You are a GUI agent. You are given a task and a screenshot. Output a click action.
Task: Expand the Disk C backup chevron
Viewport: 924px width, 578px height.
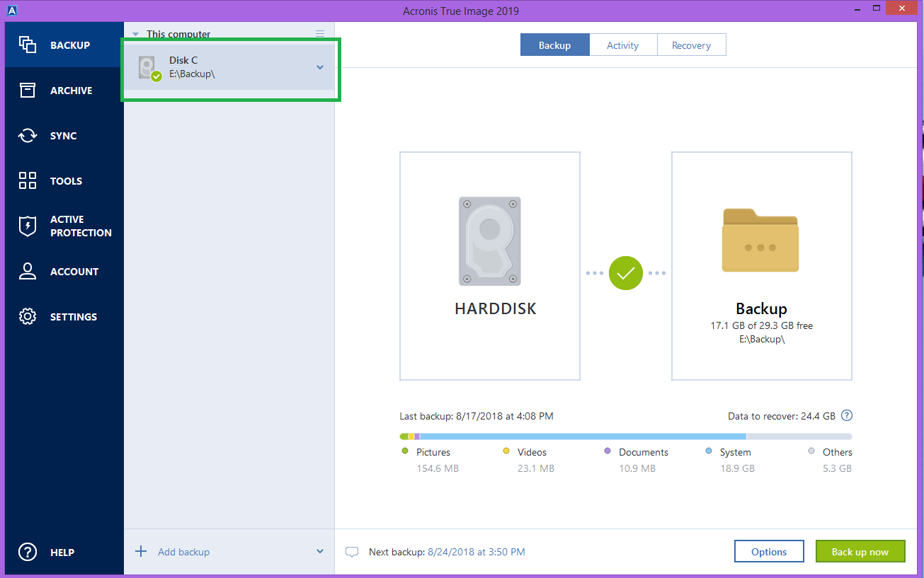[320, 67]
